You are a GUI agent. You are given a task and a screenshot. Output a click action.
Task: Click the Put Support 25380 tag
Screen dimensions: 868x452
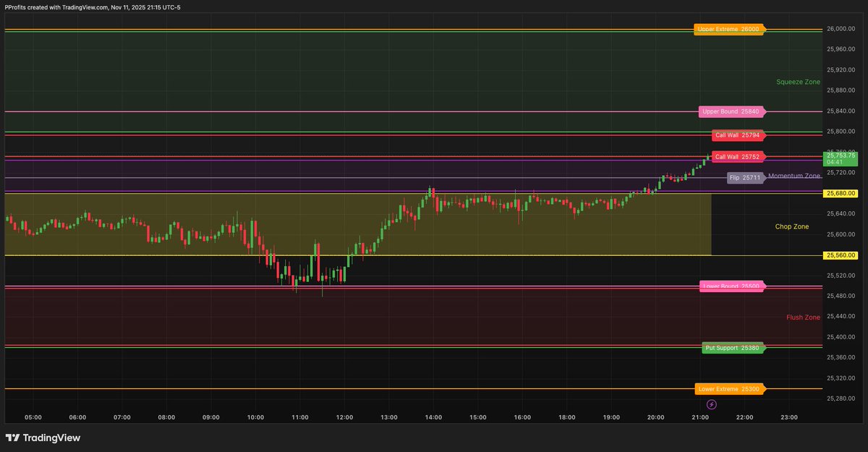tap(733, 348)
